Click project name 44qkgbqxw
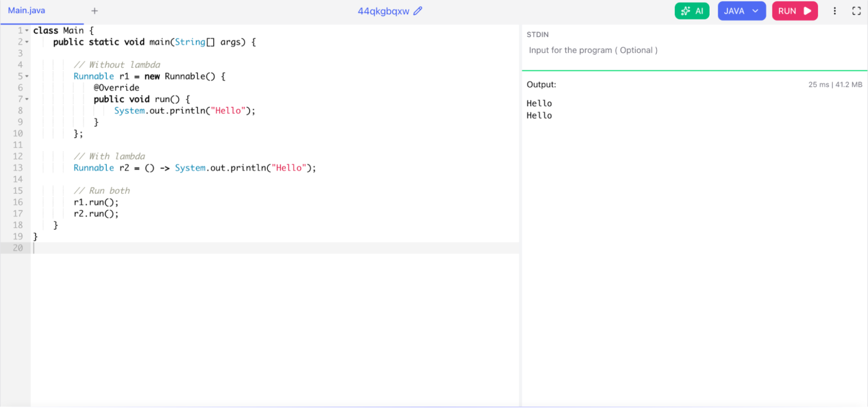The height and width of the screenshot is (411, 868). tap(383, 11)
